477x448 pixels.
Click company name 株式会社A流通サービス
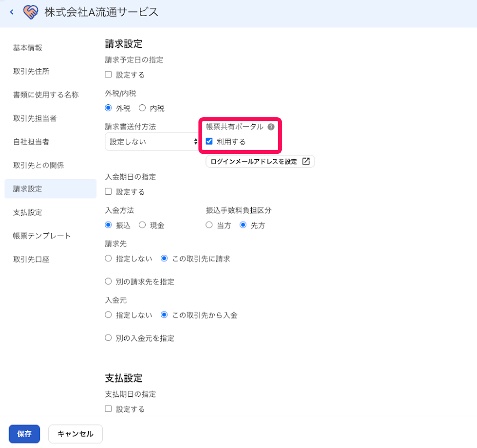click(101, 12)
